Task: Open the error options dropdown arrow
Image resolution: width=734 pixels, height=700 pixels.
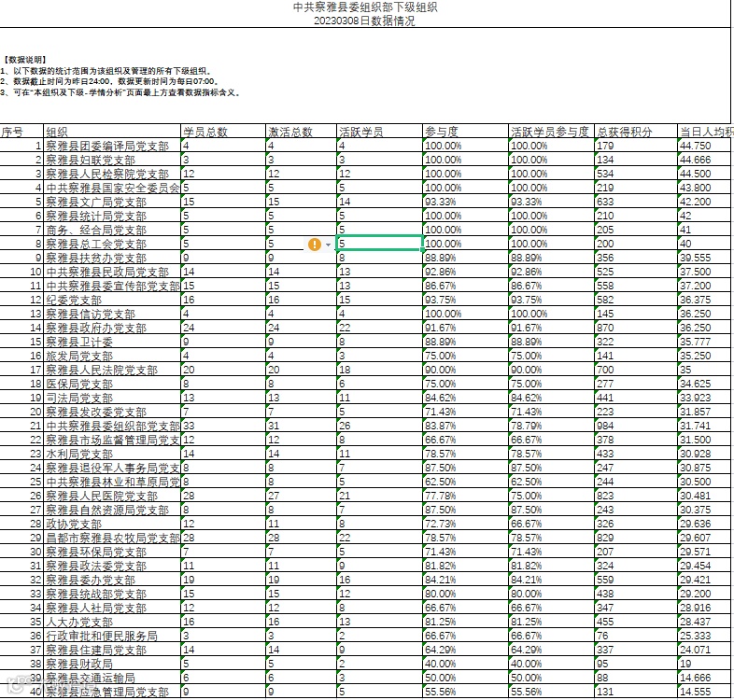Action: pos(328,245)
